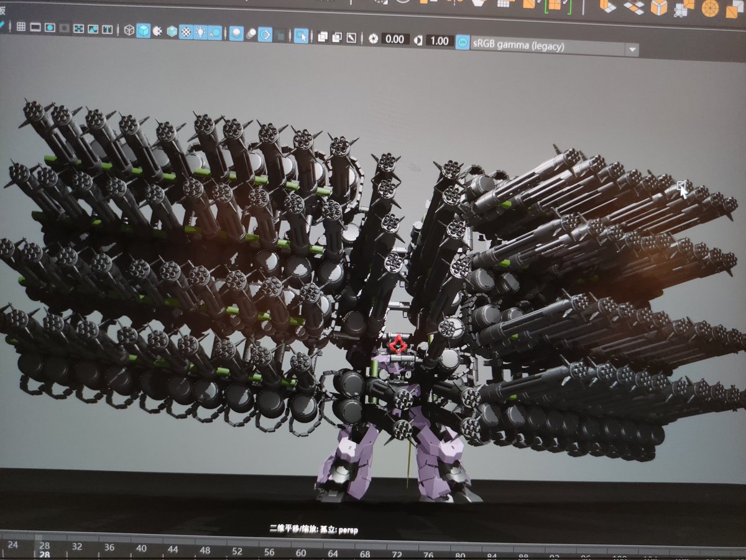Enable smooth shade all display
746x560 pixels.
click(144, 30)
